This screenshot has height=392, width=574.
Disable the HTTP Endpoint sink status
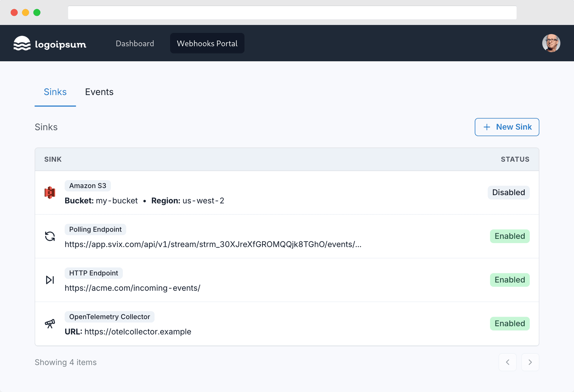pyautogui.click(x=510, y=280)
